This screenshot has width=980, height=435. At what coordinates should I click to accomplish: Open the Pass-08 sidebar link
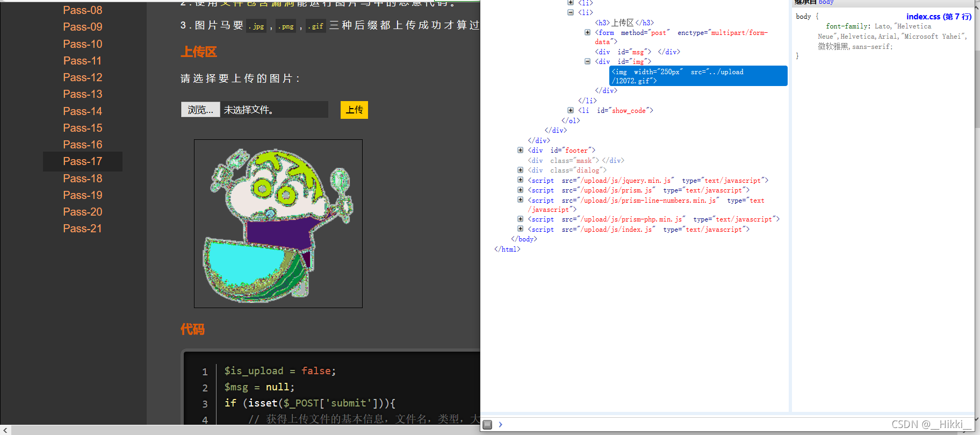click(x=82, y=10)
